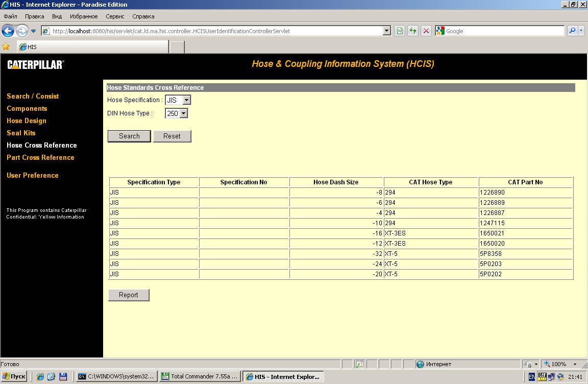Expand Hose Specification dropdown showing JIS
This screenshot has height=384, width=588.
[x=186, y=100]
